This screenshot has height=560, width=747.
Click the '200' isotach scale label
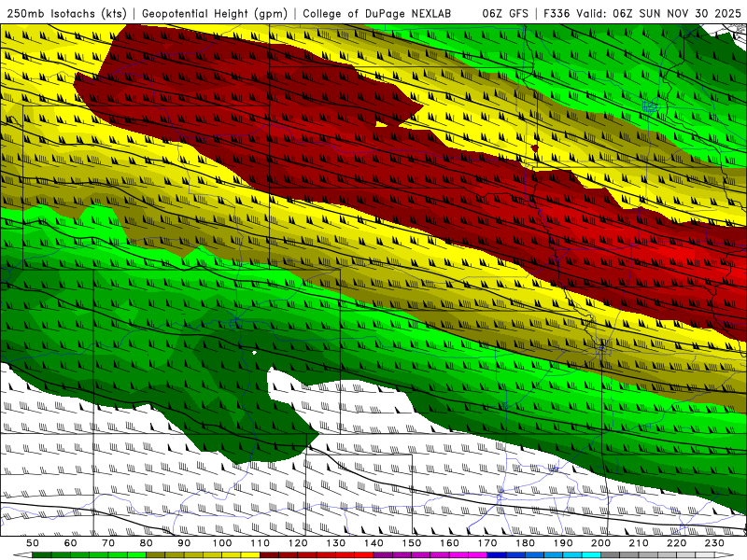(x=600, y=543)
